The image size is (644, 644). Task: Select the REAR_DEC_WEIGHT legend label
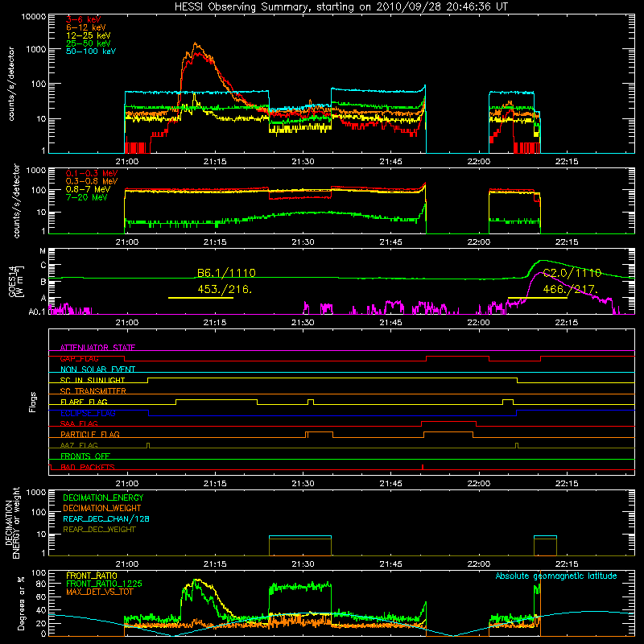(99, 530)
